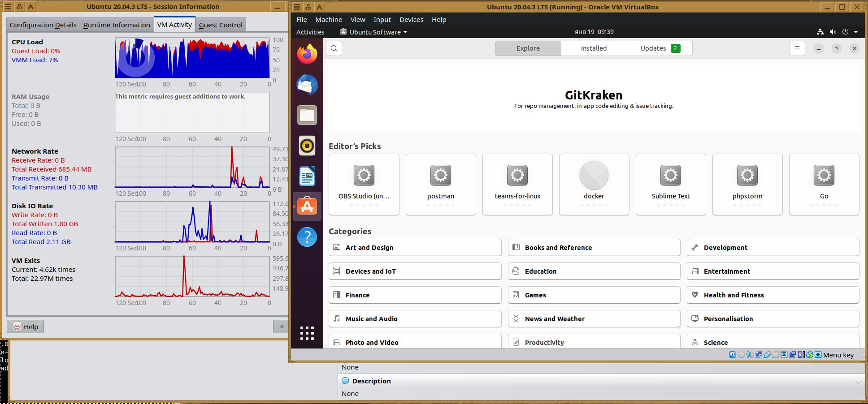This screenshot has width=868, height=404.
Task: Open the Files manager dock icon
Action: click(307, 115)
